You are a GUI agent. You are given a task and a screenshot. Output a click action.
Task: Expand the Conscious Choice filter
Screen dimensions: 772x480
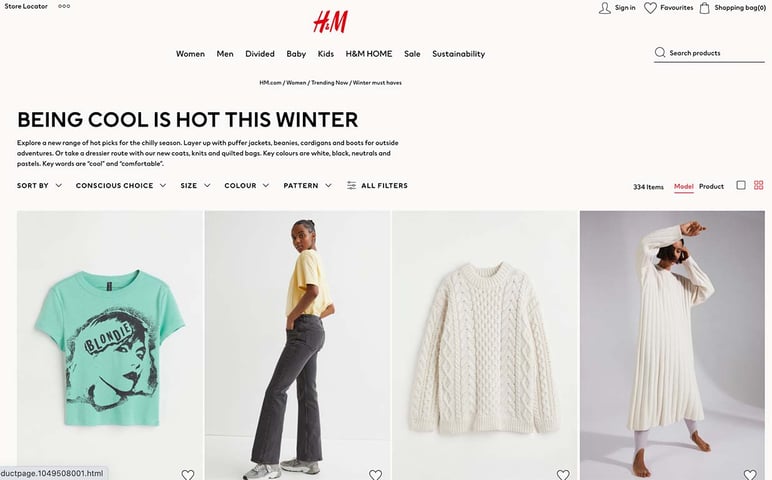[121, 186]
